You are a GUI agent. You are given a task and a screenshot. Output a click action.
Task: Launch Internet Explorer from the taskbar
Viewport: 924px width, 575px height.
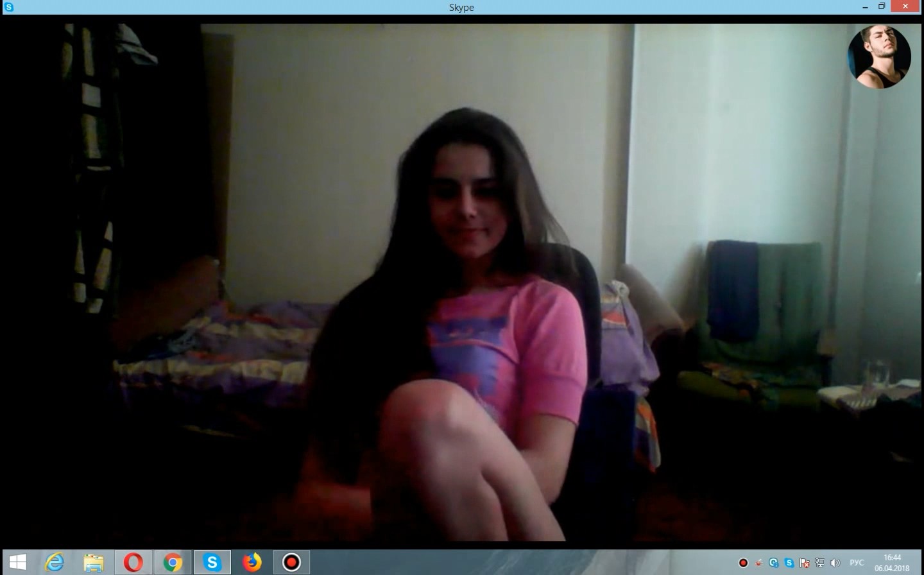pos(55,563)
